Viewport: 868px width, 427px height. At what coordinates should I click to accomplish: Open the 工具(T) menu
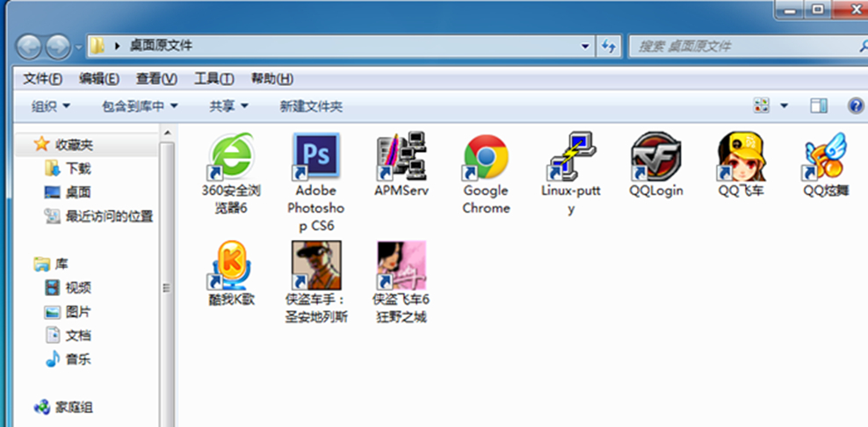point(214,79)
